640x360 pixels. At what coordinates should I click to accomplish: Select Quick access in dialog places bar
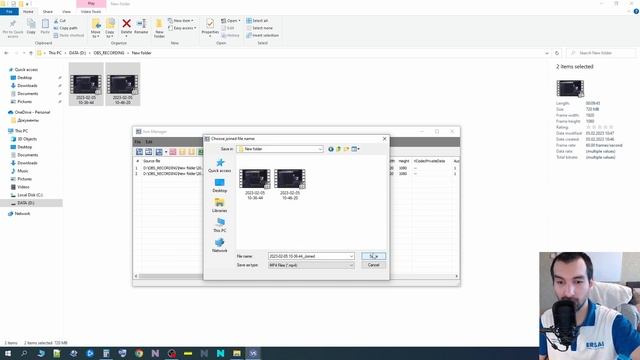(220, 165)
